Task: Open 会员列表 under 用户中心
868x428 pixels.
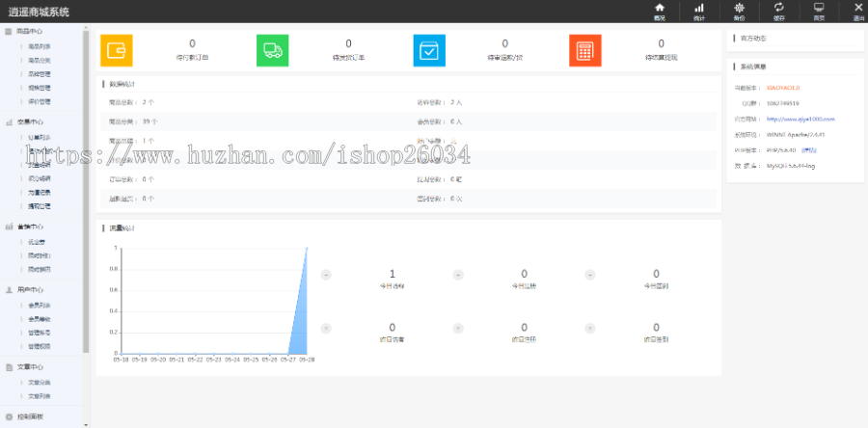Action: [39, 306]
